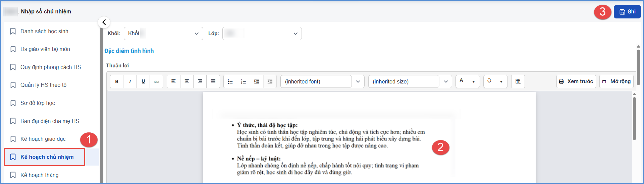This screenshot has width=644, height=184.
Task: Open Ds giáo viên bộ môn item
Action: (x=45, y=49)
